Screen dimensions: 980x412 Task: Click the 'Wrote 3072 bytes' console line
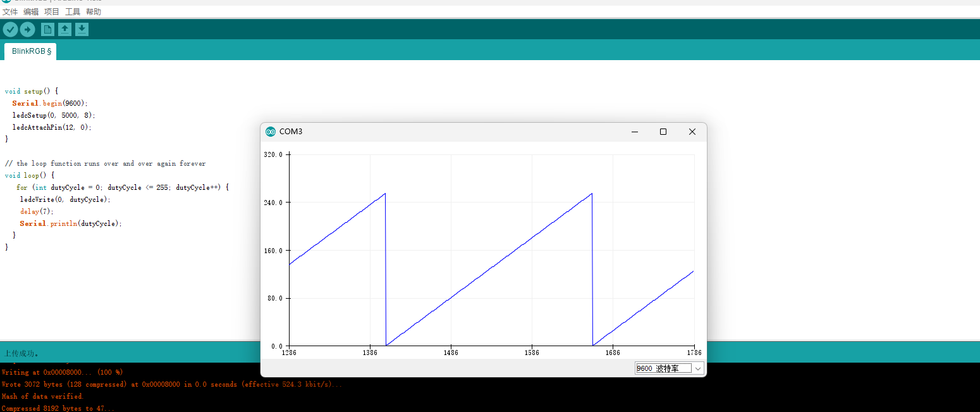172,384
